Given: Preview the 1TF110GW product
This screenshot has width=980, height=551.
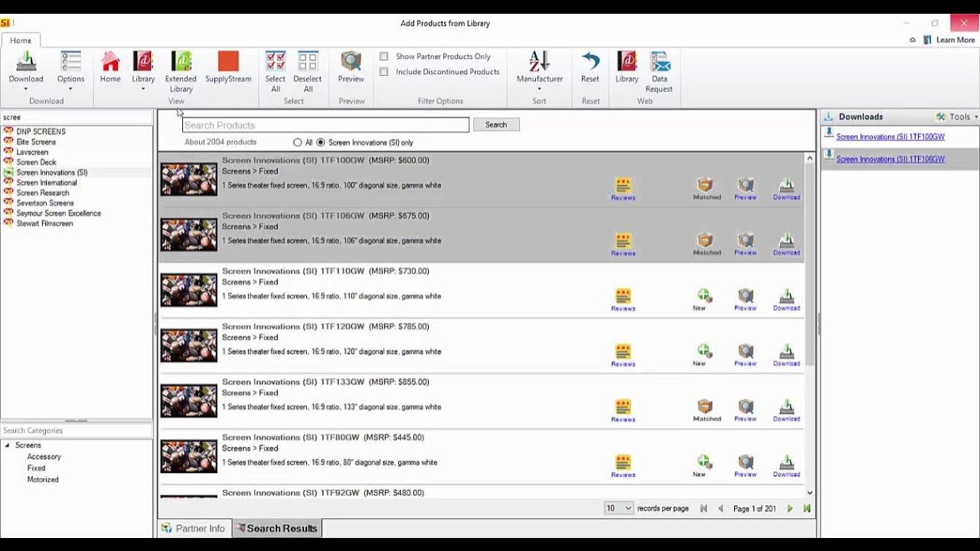Looking at the screenshot, I should 745,300.
